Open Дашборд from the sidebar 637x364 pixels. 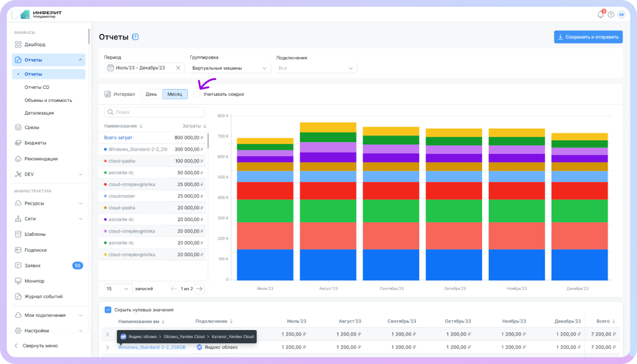coord(35,44)
